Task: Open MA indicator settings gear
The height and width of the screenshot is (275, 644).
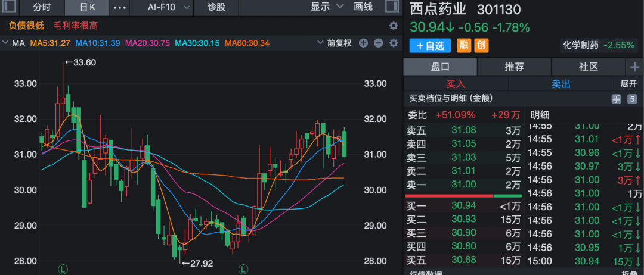Action: [393, 43]
